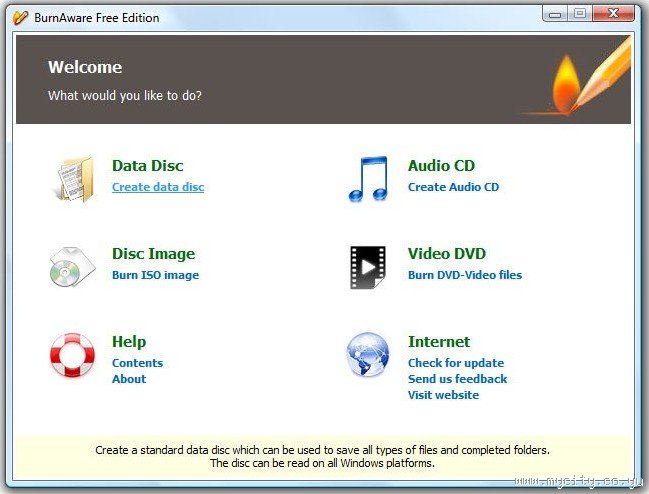Minimize the BurnAware window

(555, 14)
